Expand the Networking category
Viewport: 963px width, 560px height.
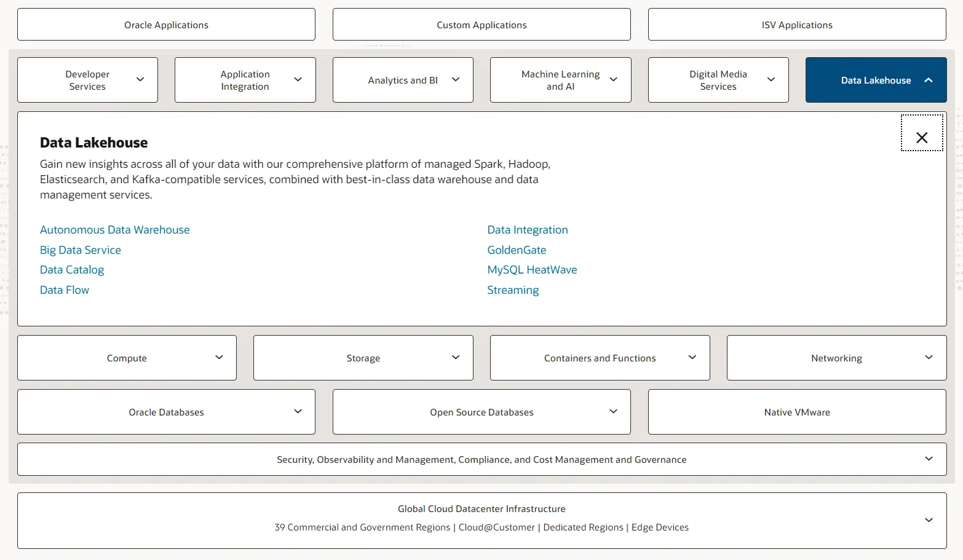(x=836, y=358)
